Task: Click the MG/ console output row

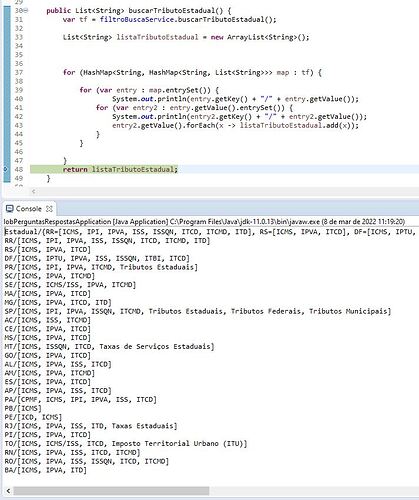Action: pos(58,302)
